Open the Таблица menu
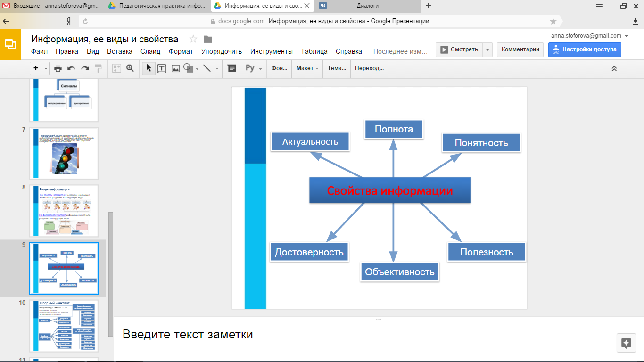The height and width of the screenshot is (362, 644). 314,51
